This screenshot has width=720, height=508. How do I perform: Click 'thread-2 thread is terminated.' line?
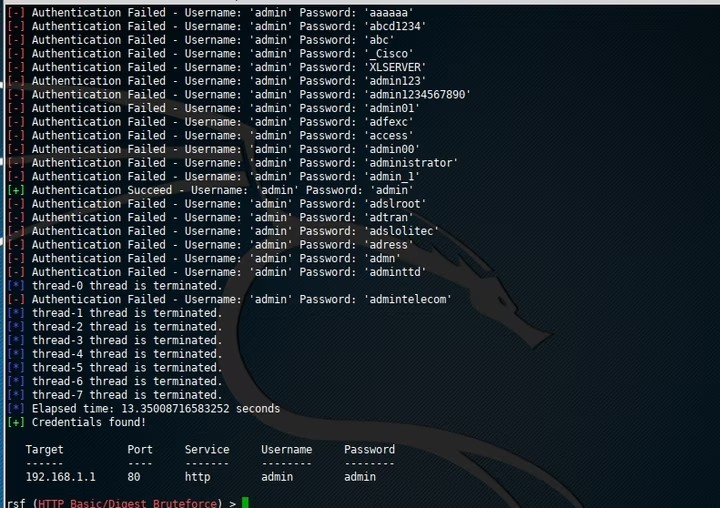[x=127, y=327]
